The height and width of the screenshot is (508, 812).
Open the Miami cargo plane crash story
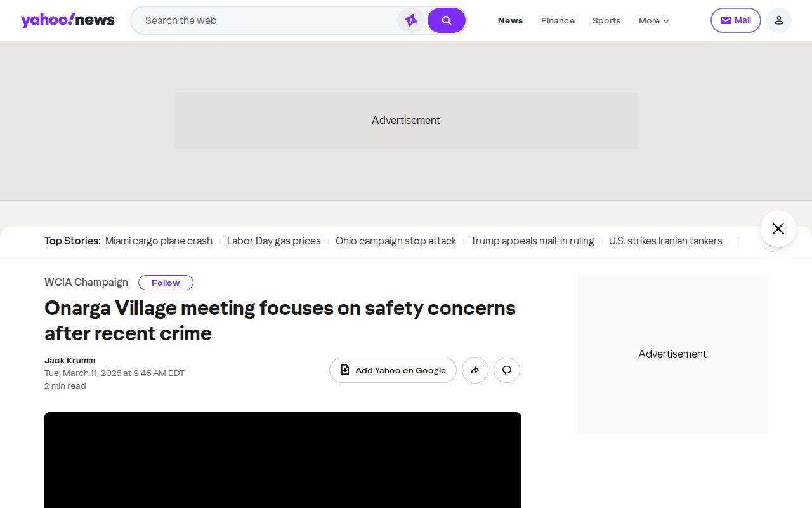tap(159, 241)
